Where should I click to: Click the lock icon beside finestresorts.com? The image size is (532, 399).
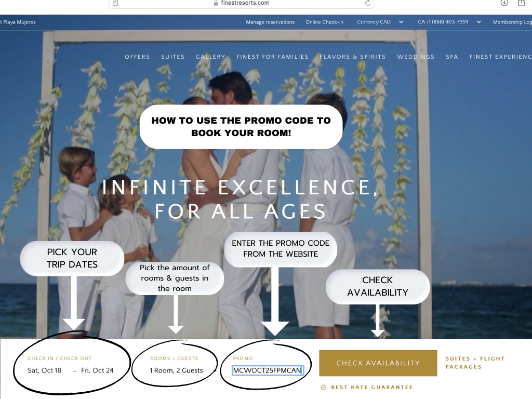pyautogui.click(x=216, y=3)
